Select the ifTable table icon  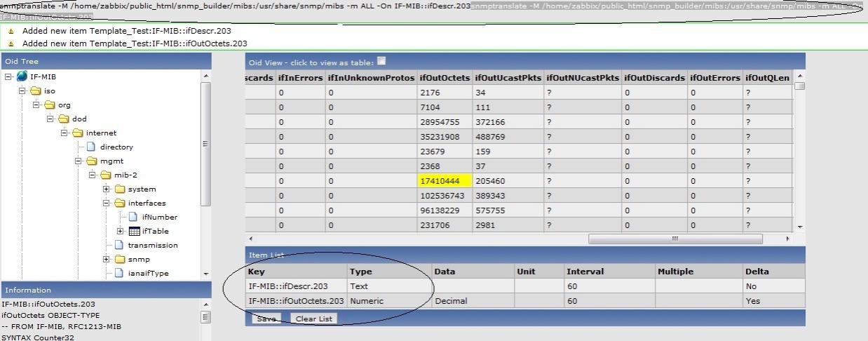pos(134,231)
